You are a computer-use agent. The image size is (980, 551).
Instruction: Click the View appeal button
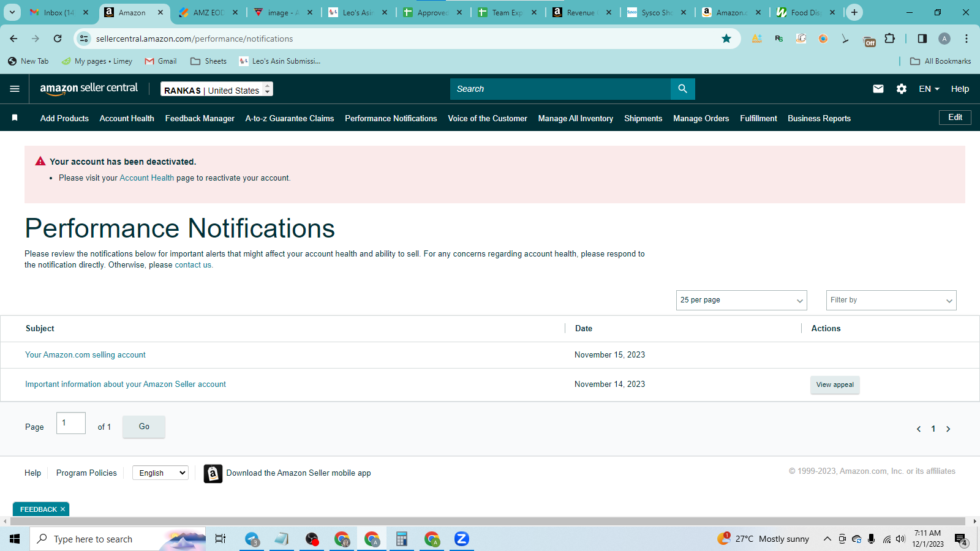(x=835, y=384)
